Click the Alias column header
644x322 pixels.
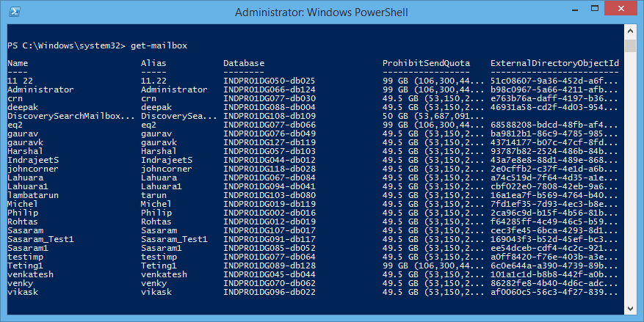pyautogui.click(x=153, y=64)
